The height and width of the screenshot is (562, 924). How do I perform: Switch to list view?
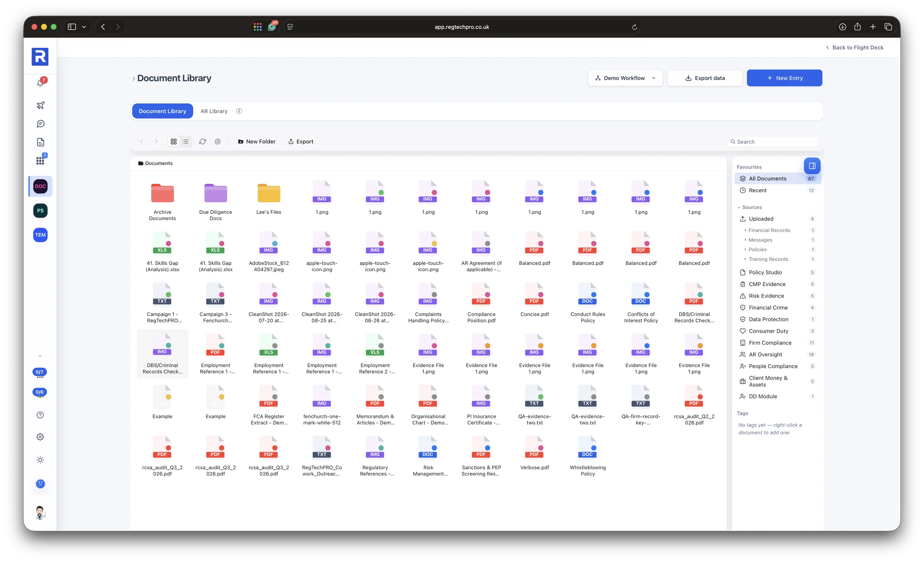pyautogui.click(x=186, y=142)
